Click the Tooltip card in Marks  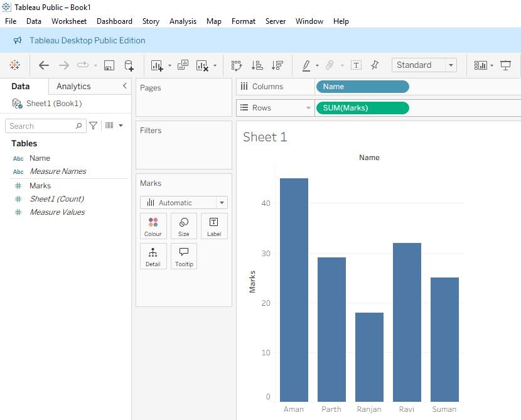click(184, 256)
